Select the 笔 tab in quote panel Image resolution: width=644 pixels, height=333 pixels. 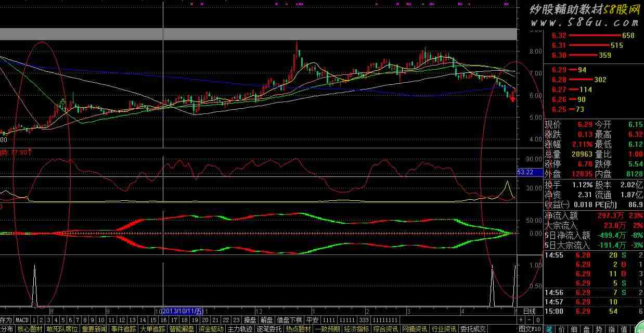click(549, 329)
